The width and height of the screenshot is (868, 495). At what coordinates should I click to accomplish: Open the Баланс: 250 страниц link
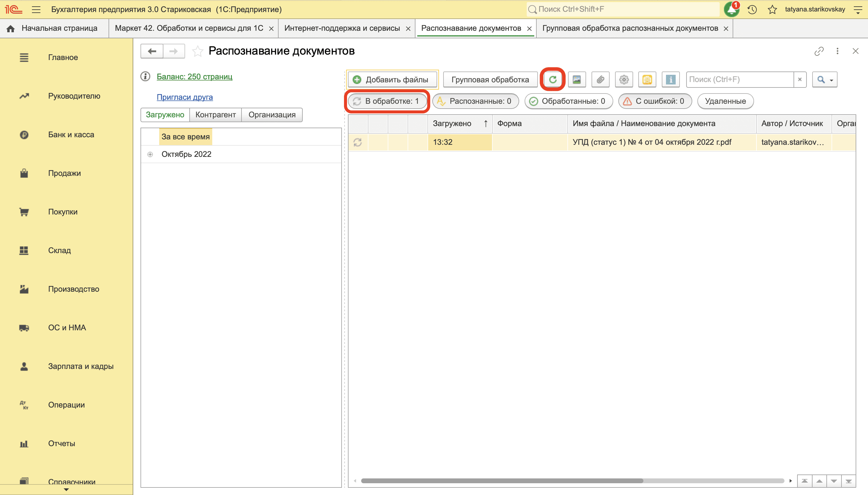[x=194, y=77]
